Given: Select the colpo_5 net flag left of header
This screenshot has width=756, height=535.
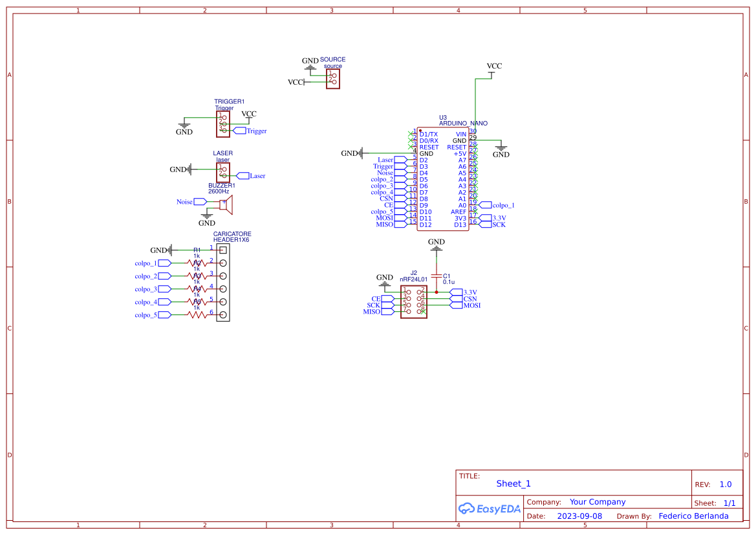Looking at the screenshot, I should pos(146,315).
